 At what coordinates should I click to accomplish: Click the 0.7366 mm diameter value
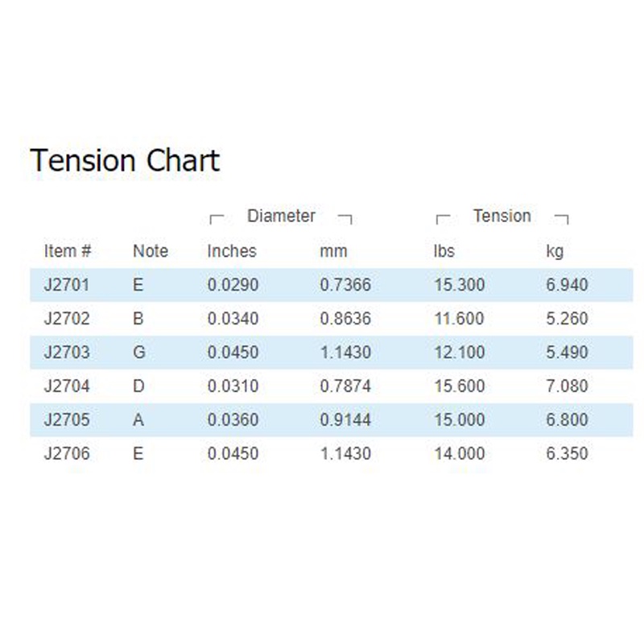tap(345, 285)
